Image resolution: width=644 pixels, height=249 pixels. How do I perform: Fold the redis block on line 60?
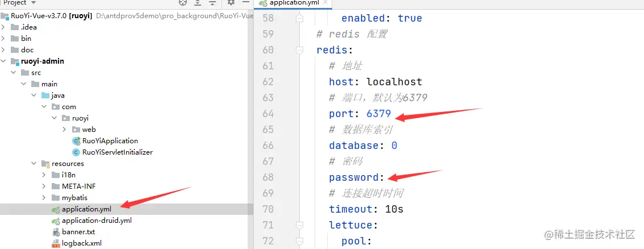(299, 50)
